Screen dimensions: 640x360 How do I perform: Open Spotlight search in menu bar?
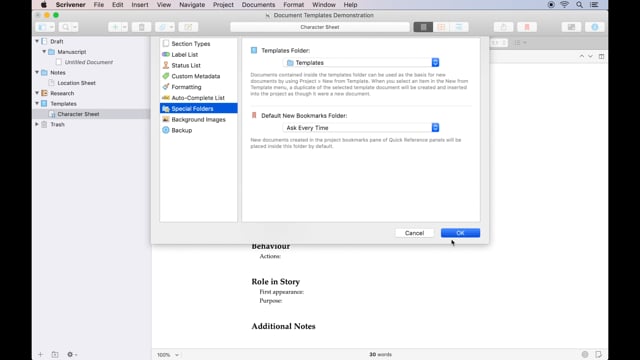click(579, 5)
